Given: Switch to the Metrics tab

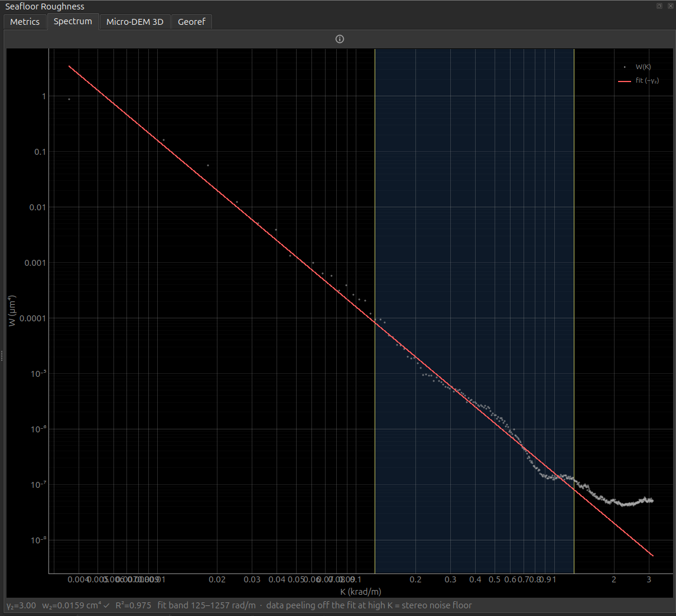Looking at the screenshot, I should point(25,21).
